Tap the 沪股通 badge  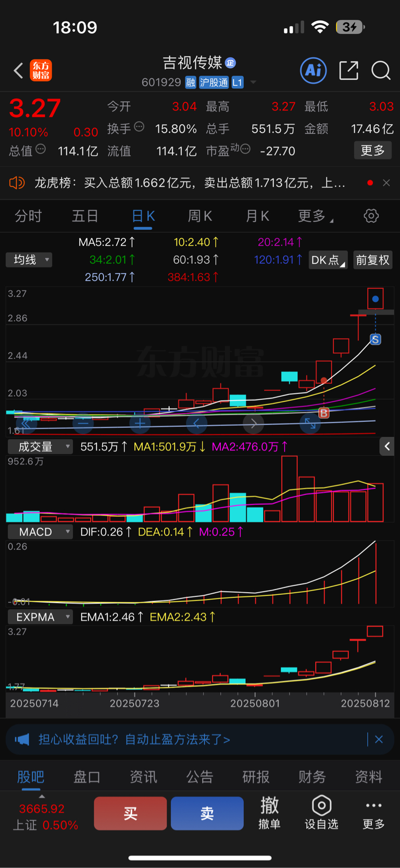point(214,82)
